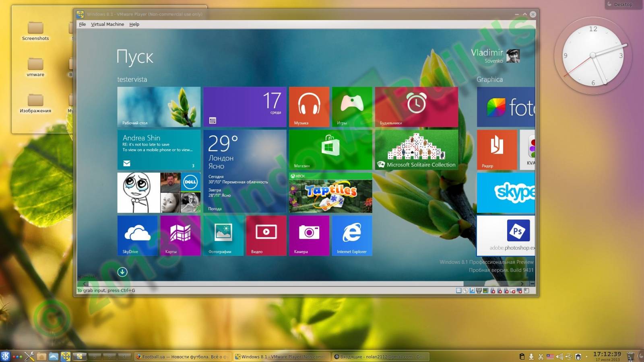The image size is (644, 362).
Task: Open the Fotor tile in Graphica group
Action: pyautogui.click(x=506, y=107)
